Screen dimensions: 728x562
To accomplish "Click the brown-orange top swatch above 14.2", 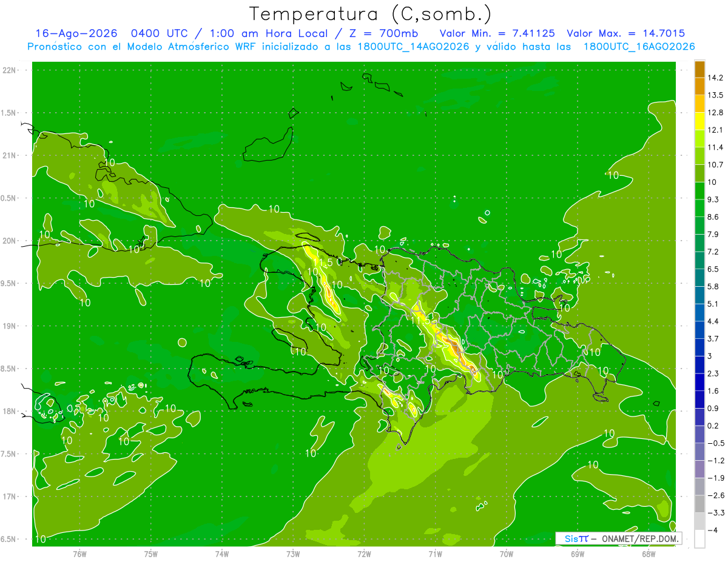I will (699, 69).
